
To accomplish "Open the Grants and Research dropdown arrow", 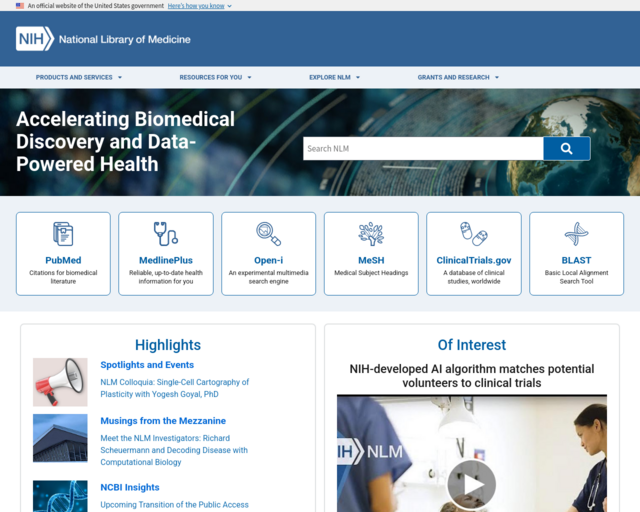I will pyautogui.click(x=497, y=77).
